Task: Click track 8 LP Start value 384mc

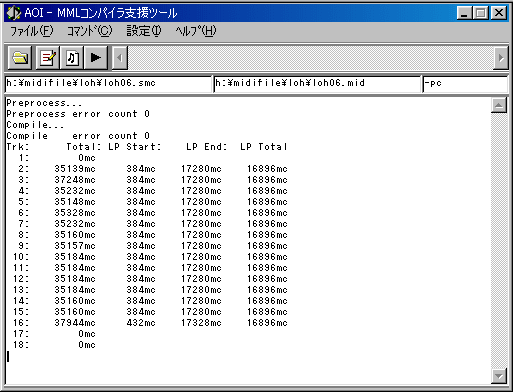Action: click(141, 235)
